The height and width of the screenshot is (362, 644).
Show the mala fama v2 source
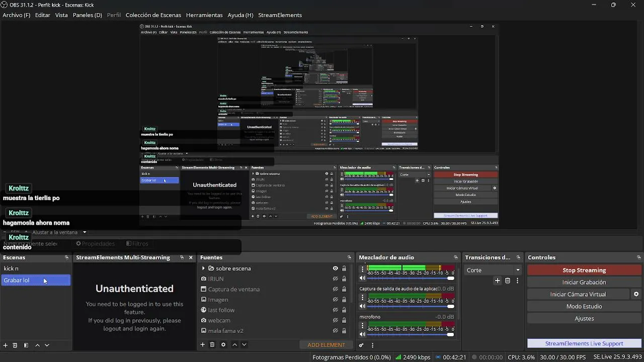pos(336,331)
